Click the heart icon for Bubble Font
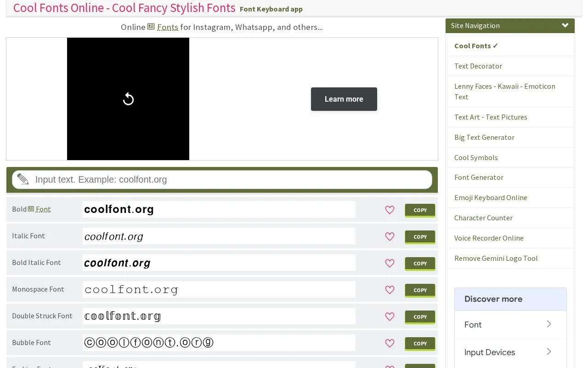Image resolution: width=588 pixels, height=368 pixels. point(390,343)
